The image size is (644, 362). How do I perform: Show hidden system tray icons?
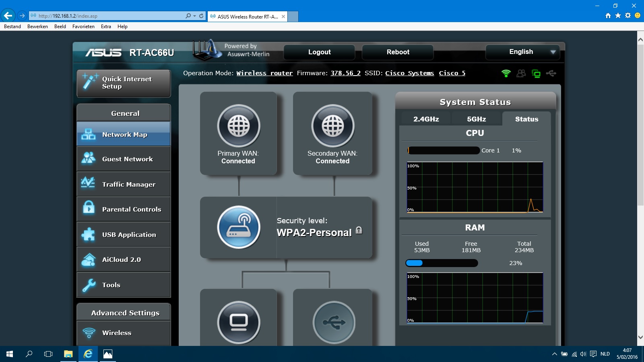(x=554, y=354)
